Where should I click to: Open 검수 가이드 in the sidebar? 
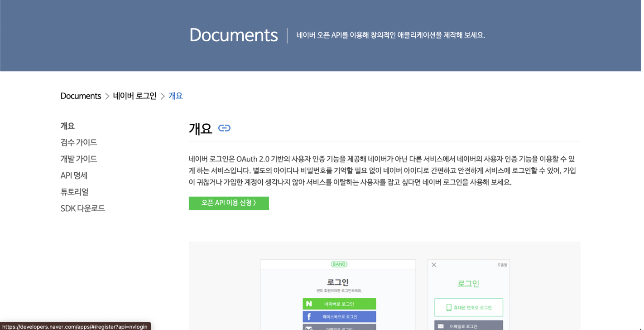79,143
